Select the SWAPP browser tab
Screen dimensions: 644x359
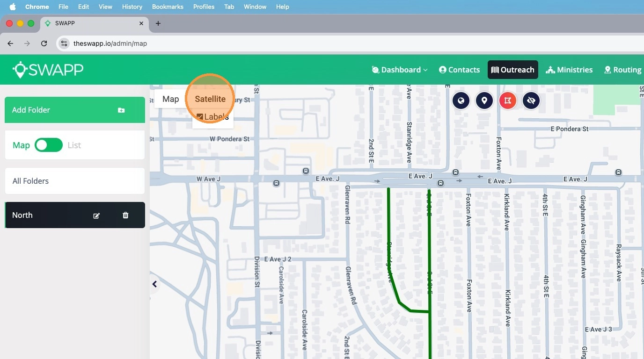(94, 23)
